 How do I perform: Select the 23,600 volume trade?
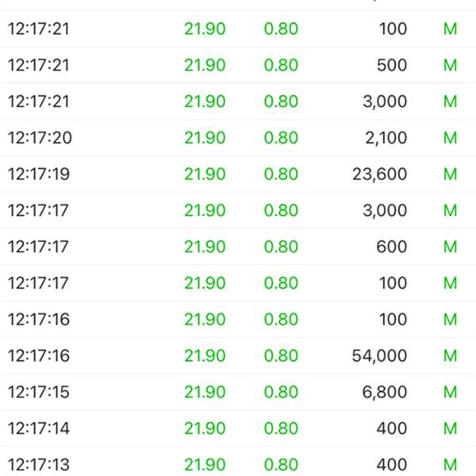click(379, 175)
